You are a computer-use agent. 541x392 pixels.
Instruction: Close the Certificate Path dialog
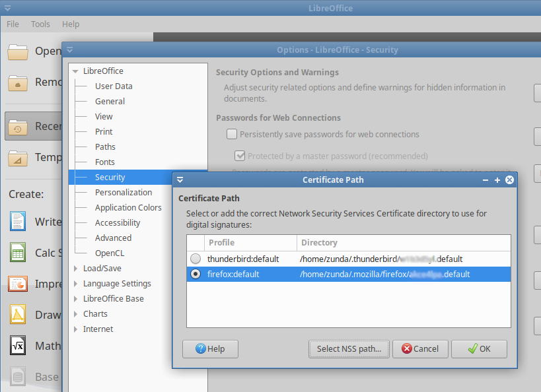coord(509,180)
